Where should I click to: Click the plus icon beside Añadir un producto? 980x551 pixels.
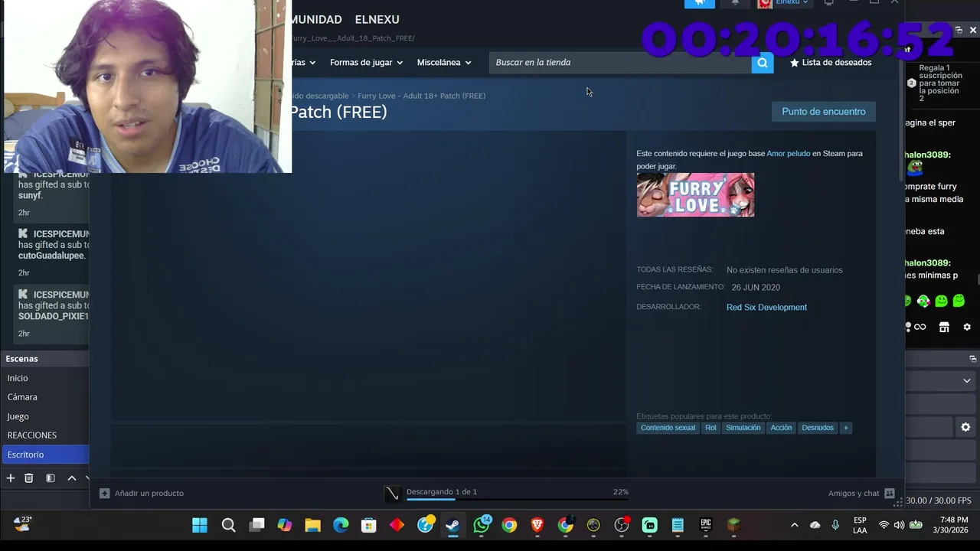[x=105, y=494]
